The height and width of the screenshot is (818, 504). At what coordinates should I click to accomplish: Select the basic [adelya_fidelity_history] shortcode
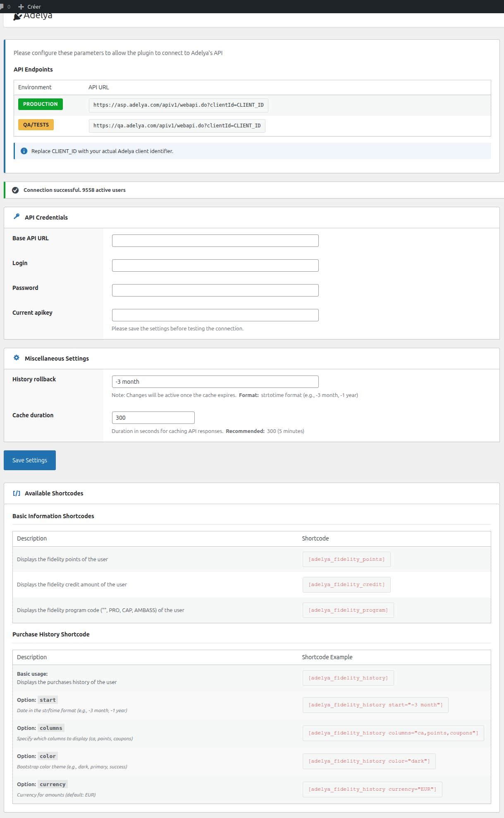pos(348,678)
